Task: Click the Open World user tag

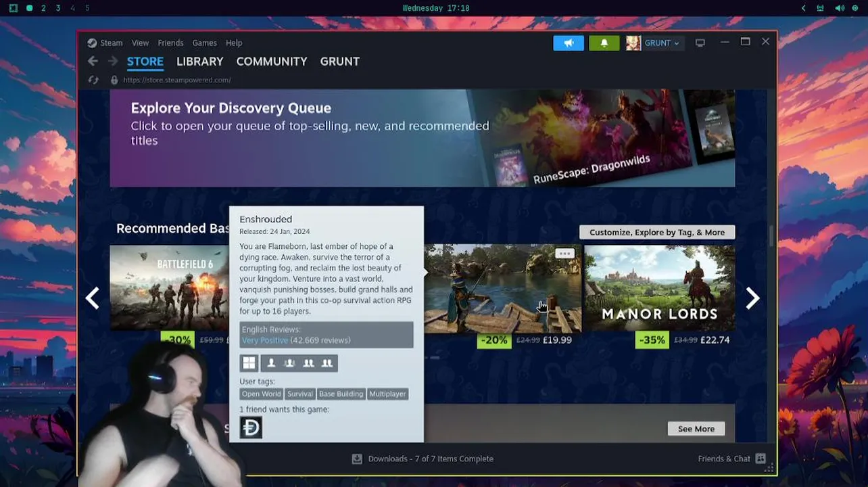Action: point(261,394)
